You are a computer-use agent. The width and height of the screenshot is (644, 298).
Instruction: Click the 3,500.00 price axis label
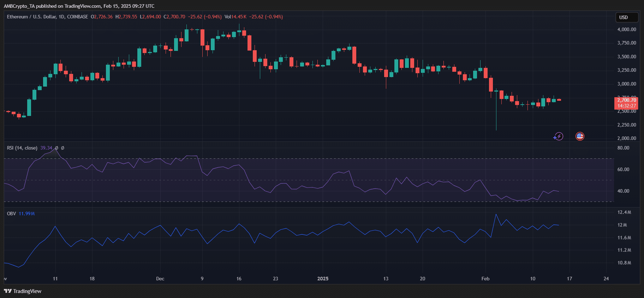[627, 57]
